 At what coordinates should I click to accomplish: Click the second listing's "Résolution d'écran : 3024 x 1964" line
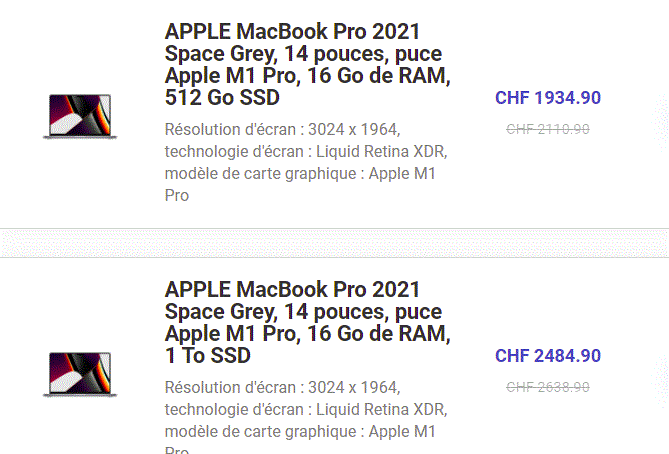(x=282, y=387)
